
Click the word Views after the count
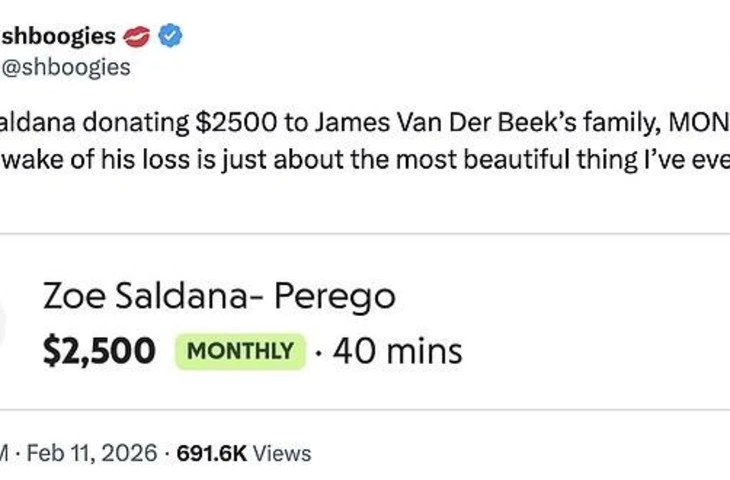tap(282, 453)
